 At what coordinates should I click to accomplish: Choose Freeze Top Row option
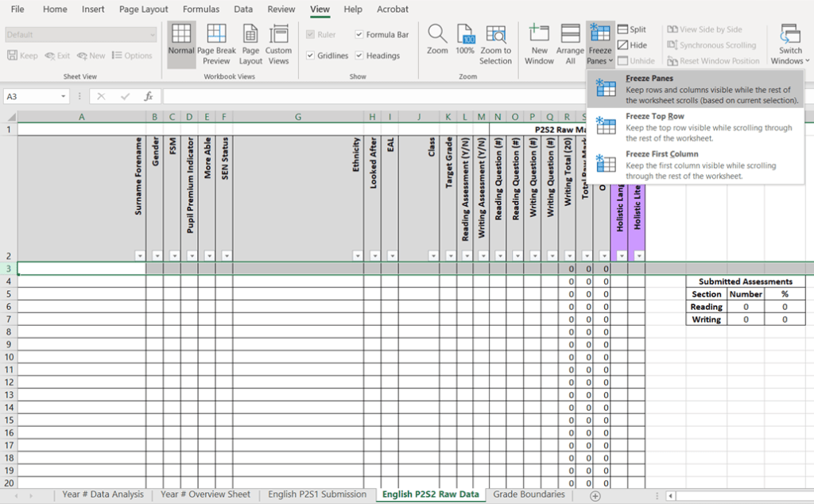click(x=654, y=117)
